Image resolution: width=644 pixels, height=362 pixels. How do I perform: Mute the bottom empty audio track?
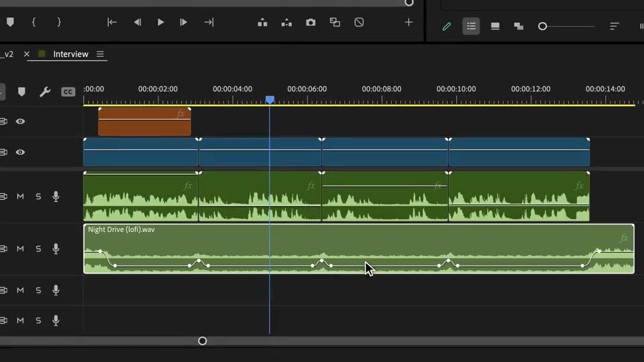[x=20, y=320]
